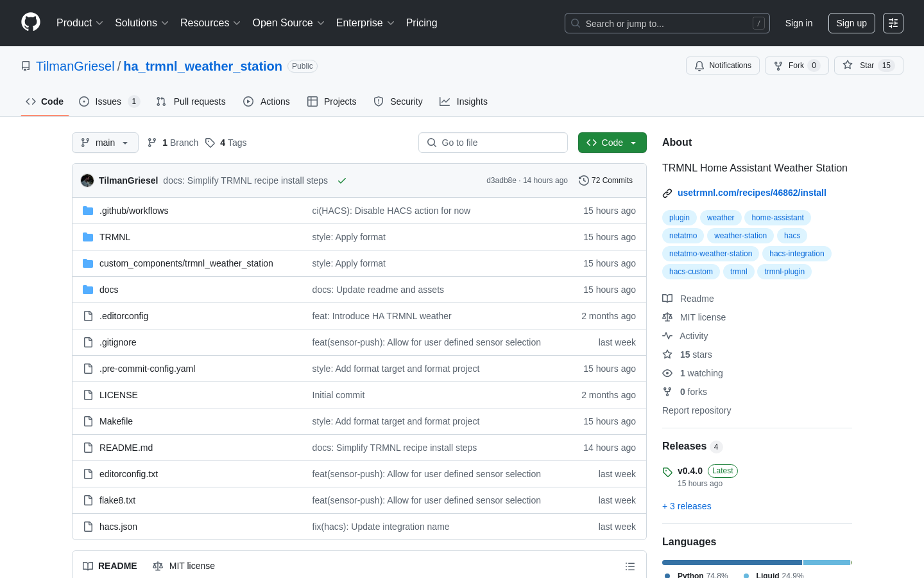Star the repository with Star button
Screen dimensions: 924x578
click(869, 66)
